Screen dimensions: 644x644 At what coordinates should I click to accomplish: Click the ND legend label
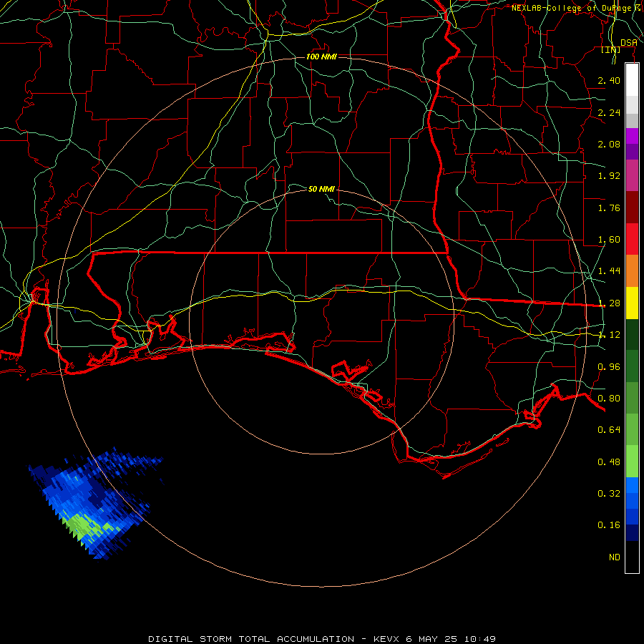click(615, 557)
